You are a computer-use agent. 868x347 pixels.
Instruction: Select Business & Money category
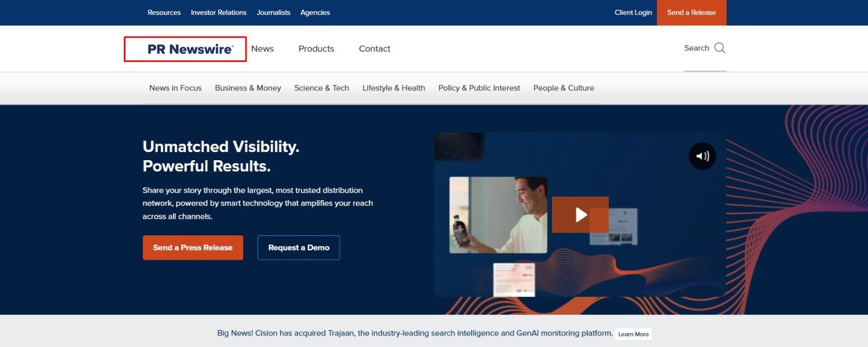tap(248, 87)
